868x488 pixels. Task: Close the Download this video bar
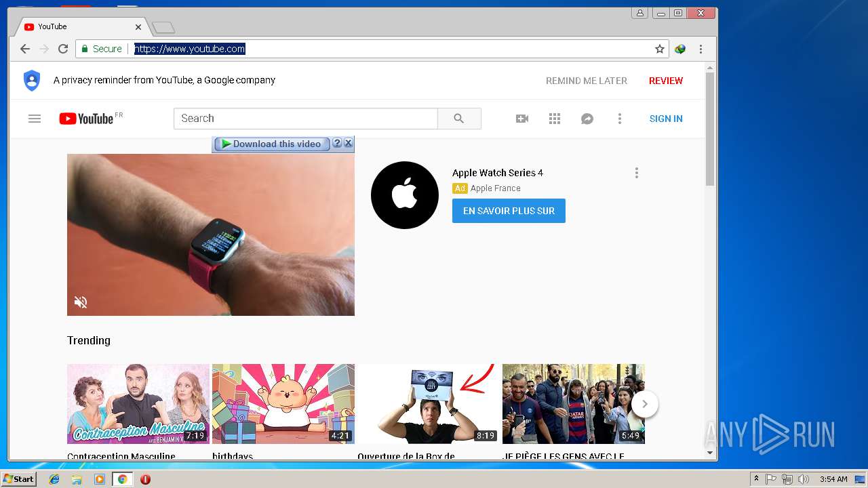349,143
